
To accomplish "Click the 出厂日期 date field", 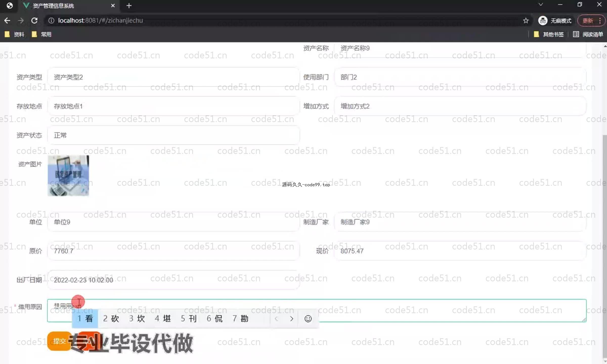I will pyautogui.click(x=174, y=280).
